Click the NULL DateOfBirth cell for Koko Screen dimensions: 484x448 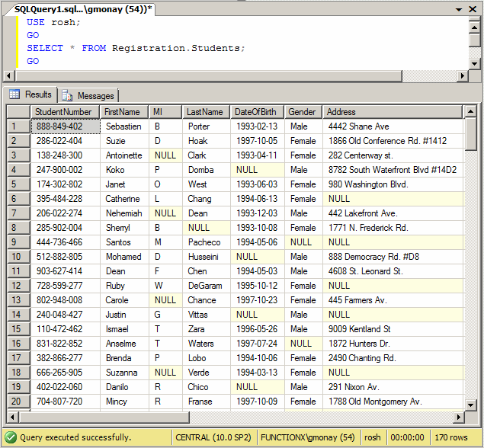coord(257,170)
